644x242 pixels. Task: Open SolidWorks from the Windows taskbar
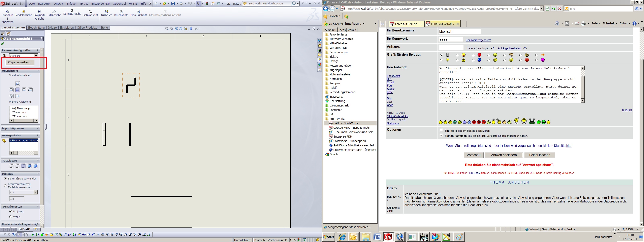(388, 237)
